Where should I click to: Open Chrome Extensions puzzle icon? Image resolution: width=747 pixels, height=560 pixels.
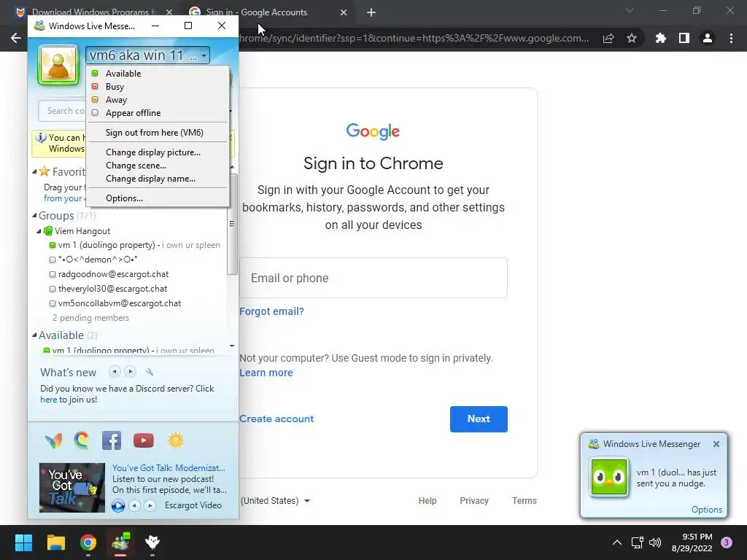(x=661, y=38)
